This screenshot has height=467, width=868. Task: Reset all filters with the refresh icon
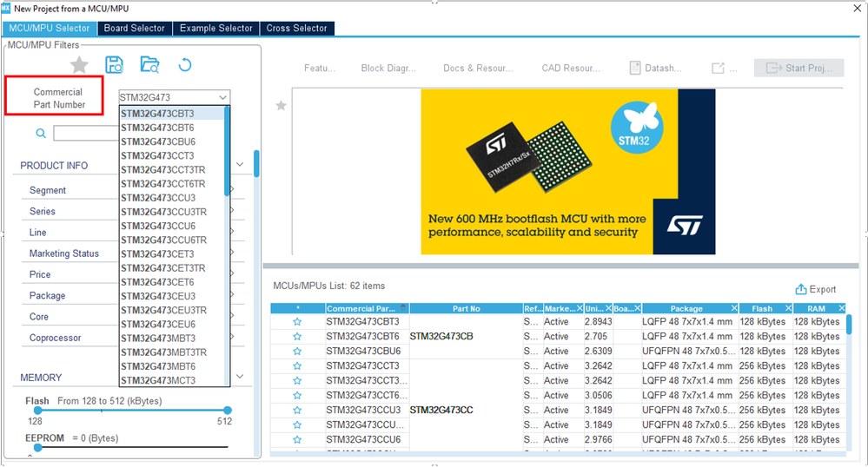pyautogui.click(x=185, y=65)
